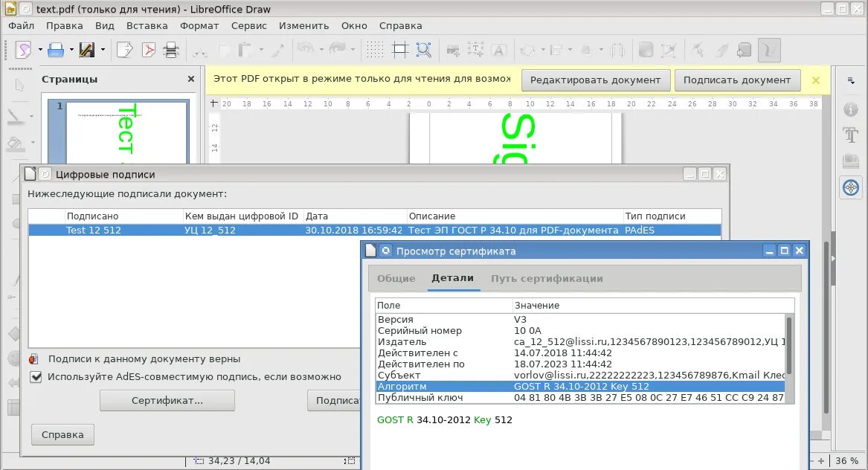Screen dimensions: 868x470
Task: Toggle the Helplines while moving icon
Action: [x=399, y=50]
